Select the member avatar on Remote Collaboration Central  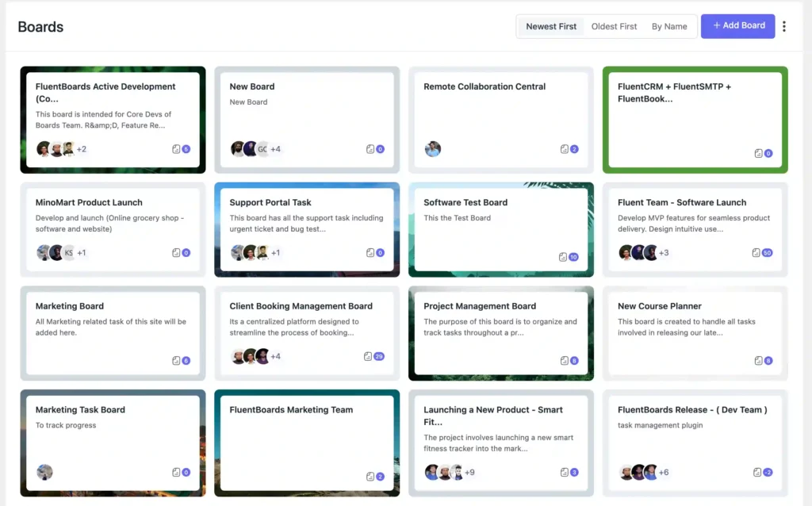(432, 148)
